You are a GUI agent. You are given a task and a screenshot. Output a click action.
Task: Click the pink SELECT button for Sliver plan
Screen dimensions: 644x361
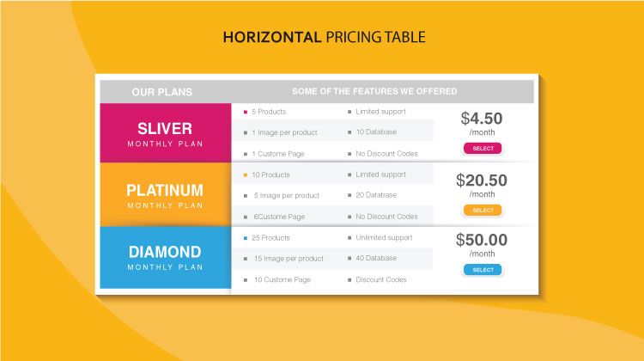coord(483,148)
